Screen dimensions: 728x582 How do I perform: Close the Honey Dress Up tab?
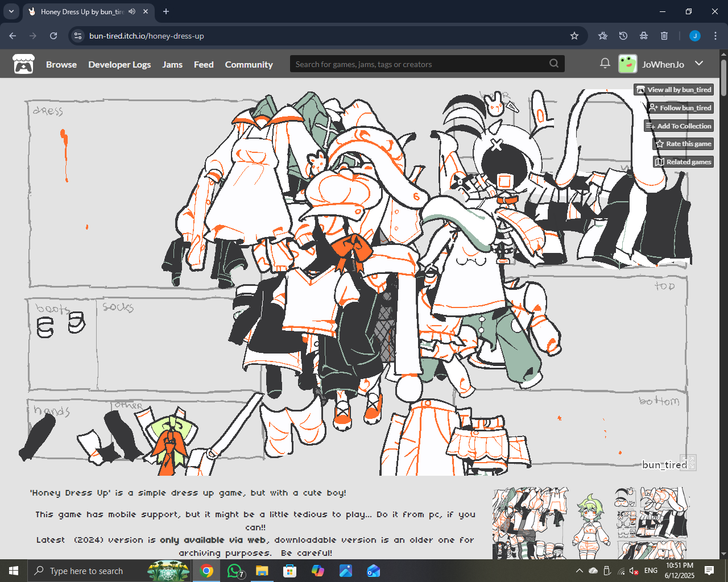tap(146, 11)
